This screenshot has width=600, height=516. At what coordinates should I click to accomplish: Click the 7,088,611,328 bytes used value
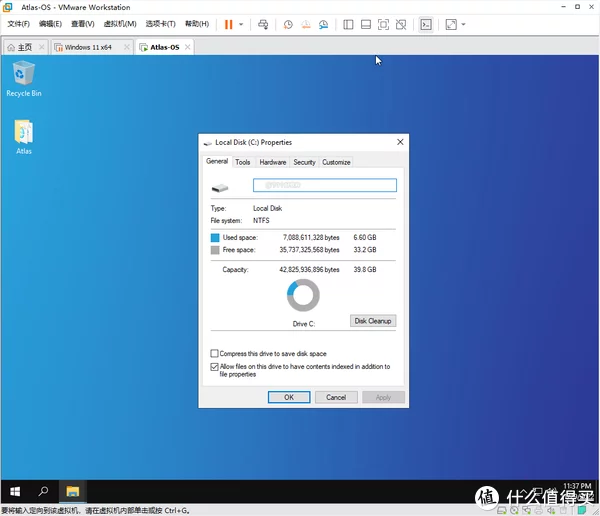tap(311, 237)
